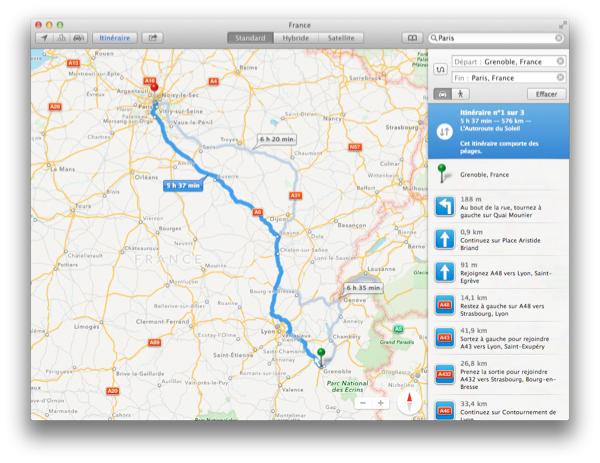600x463 pixels.
Task: Select the 5 h 37 min route label
Action: pos(183,186)
